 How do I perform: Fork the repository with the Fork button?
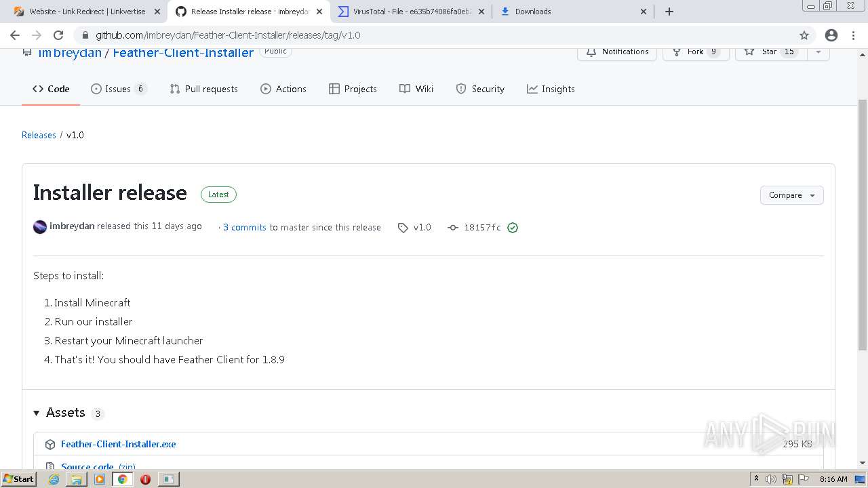tap(696, 52)
